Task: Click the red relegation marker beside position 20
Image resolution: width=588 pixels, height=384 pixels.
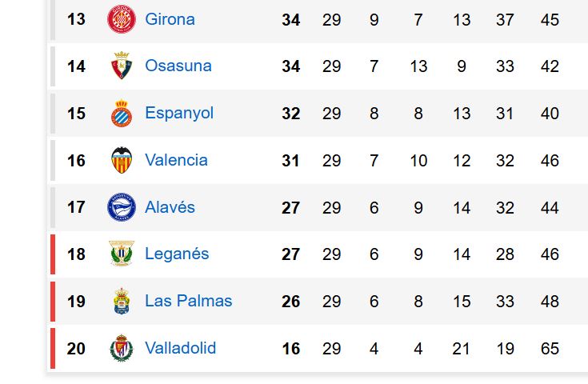Action: [53, 348]
